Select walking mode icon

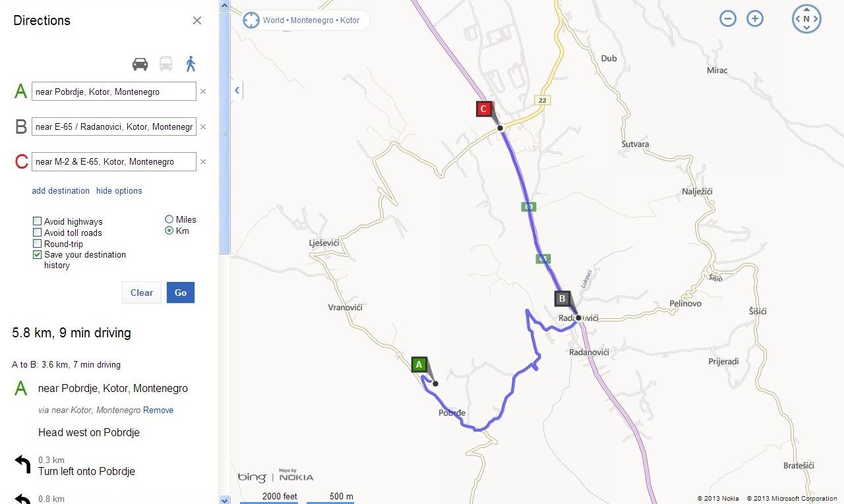191,64
